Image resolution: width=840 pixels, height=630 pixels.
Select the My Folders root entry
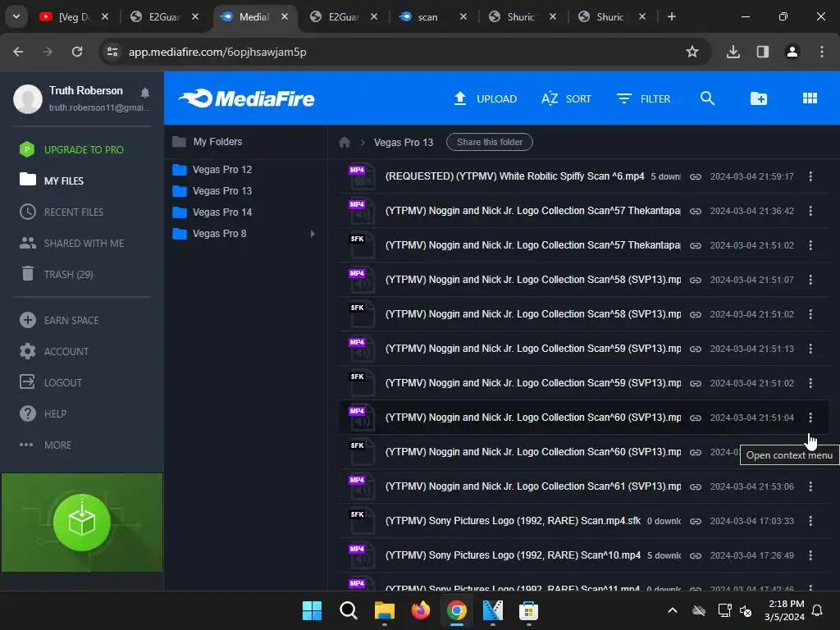click(x=208, y=141)
